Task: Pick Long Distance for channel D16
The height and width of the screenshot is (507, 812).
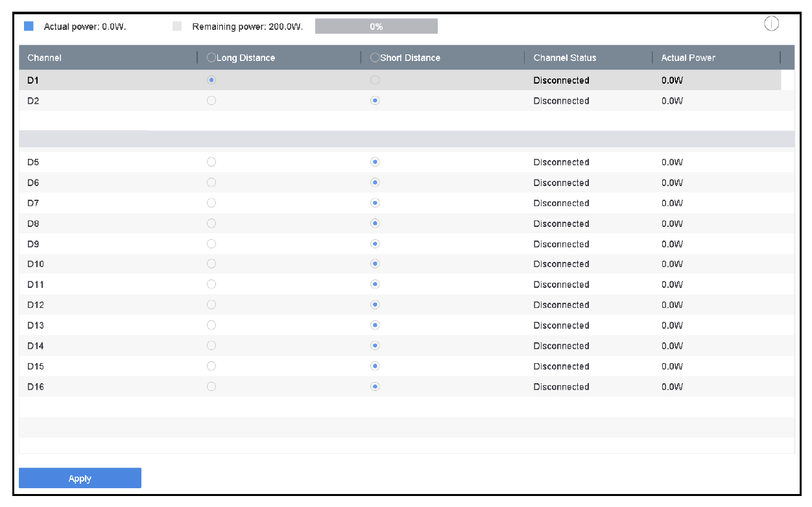Action: coord(211,387)
